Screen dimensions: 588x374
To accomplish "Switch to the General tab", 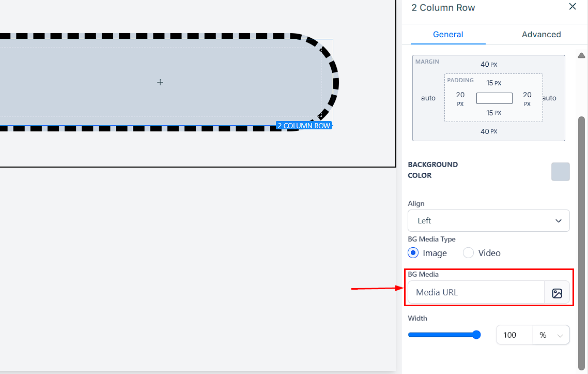I will tap(447, 35).
